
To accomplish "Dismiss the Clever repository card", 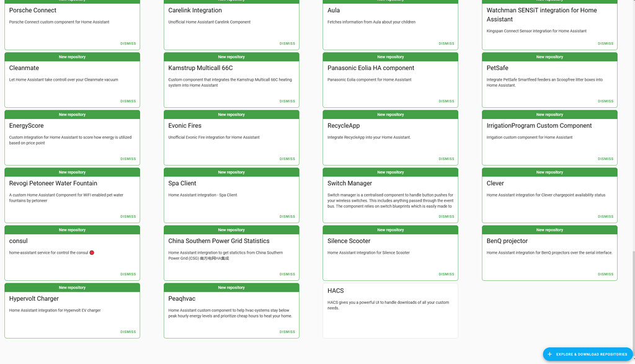I will pyautogui.click(x=605, y=216).
